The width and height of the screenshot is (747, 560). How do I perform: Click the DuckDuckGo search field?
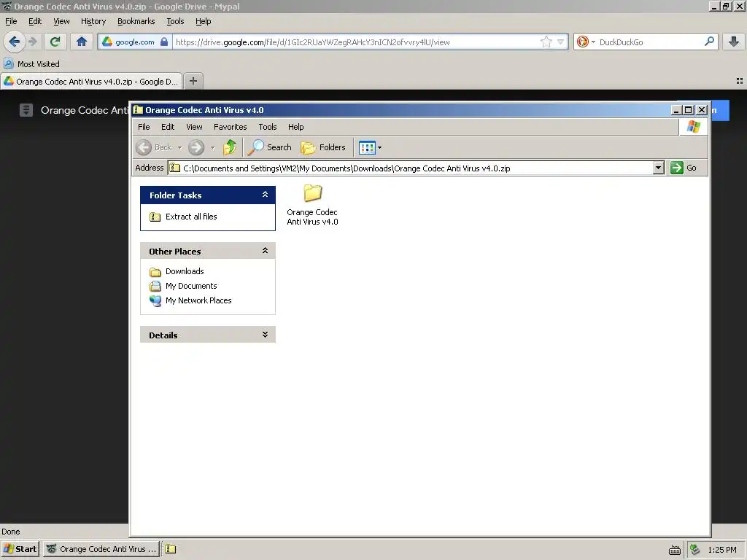650,42
